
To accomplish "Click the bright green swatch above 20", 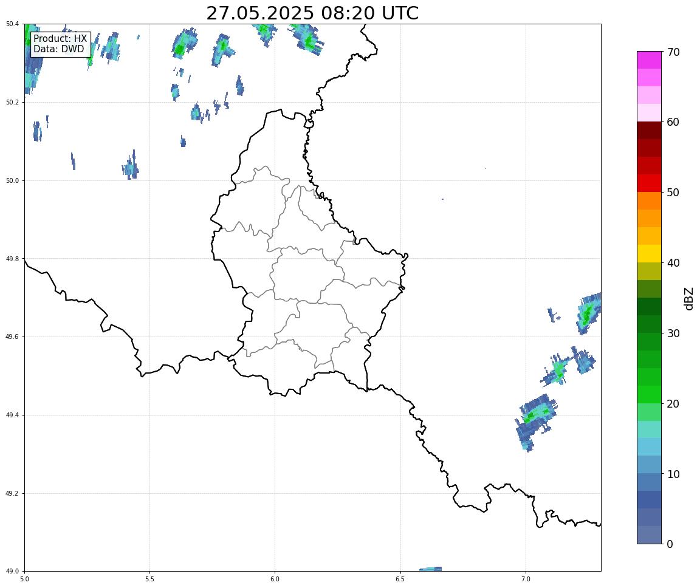I will (649, 394).
